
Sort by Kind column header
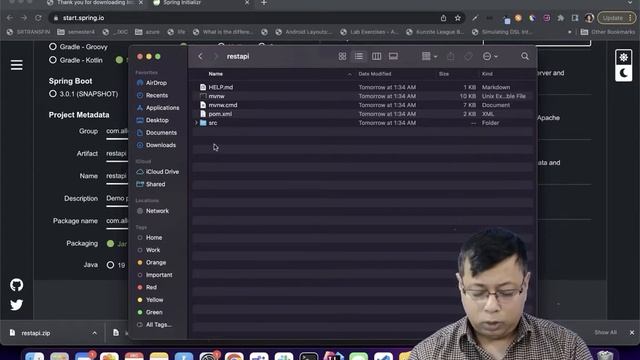click(x=487, y=74)
